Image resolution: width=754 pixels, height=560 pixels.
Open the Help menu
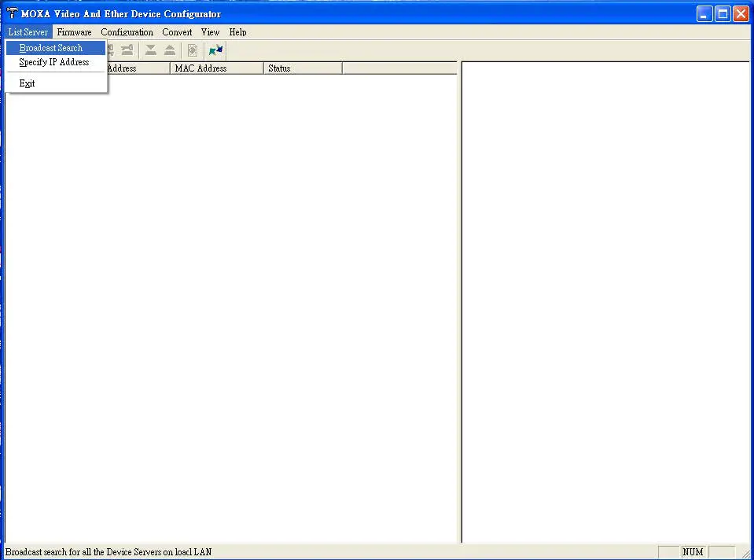point(237,32)
